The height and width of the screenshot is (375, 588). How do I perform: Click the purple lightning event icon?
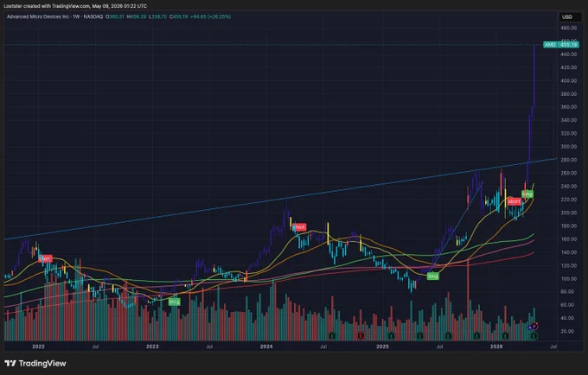[x=534, y=327]
